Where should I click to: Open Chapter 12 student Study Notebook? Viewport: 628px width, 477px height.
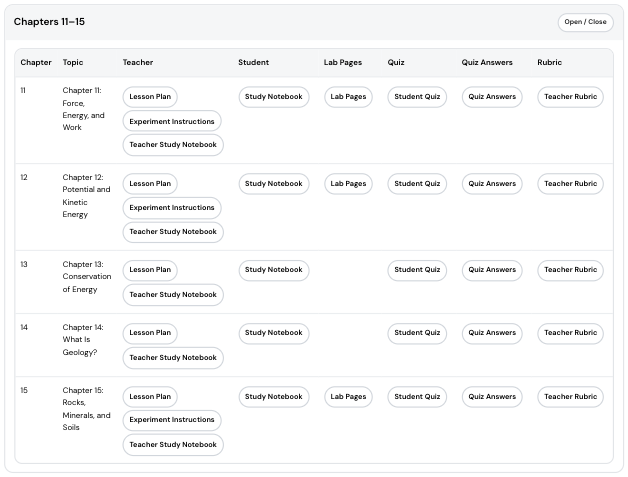click(274, 184)
